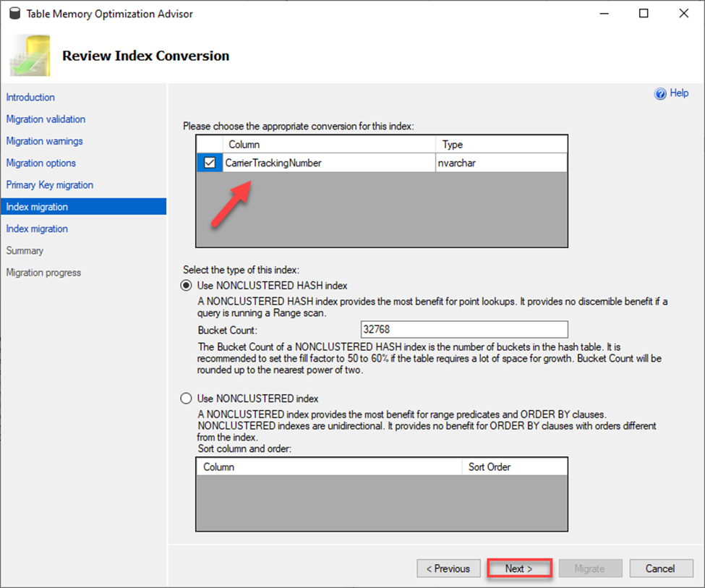The image size is (705, 588).
Task: Open the Migration warnings step
Action: click(x=45, y=141)
